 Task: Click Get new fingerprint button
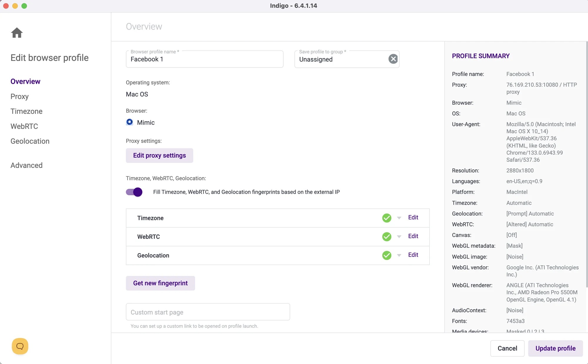coord(160,283)
